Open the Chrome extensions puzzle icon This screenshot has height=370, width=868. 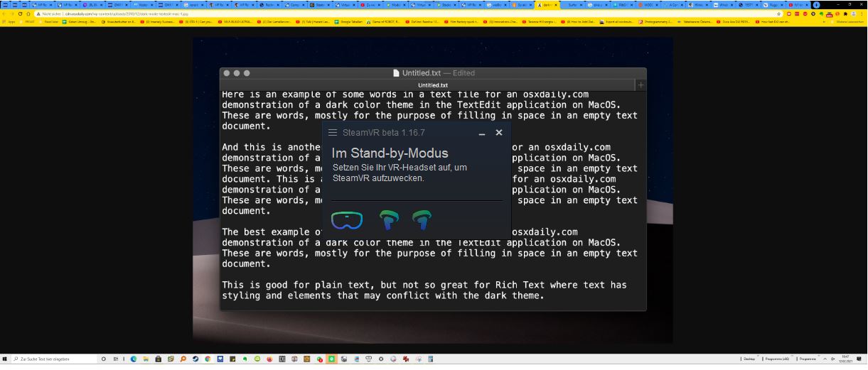845,13
